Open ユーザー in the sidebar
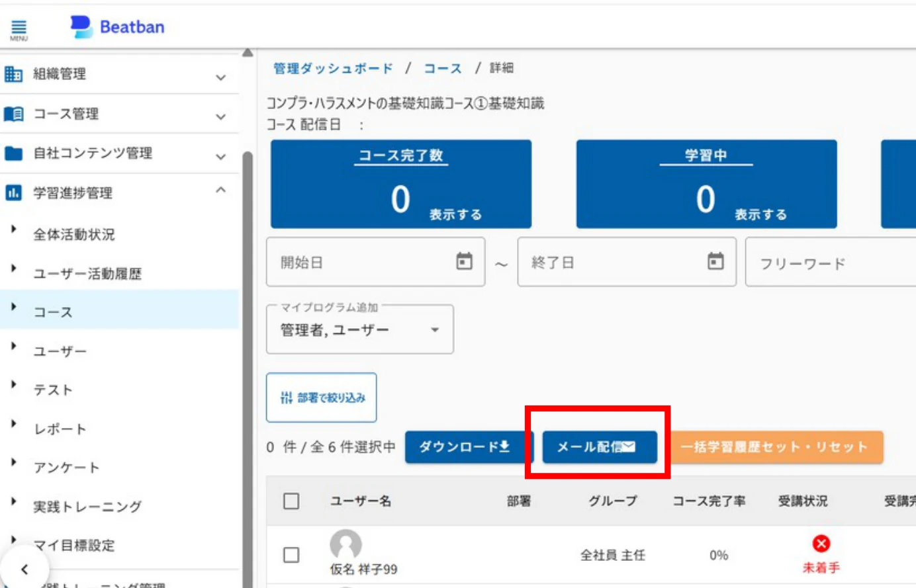 click(x=60, y=351)
